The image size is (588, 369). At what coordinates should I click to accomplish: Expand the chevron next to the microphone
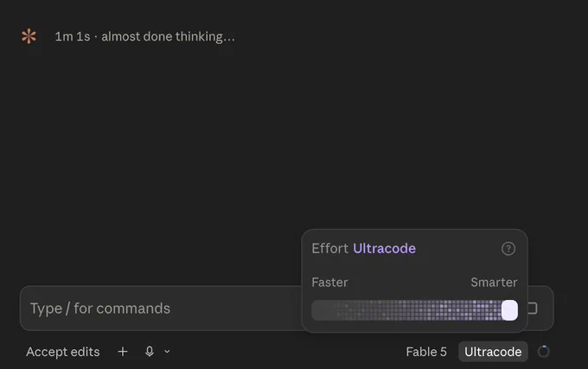pyautogui.click(x=167, y=352)
